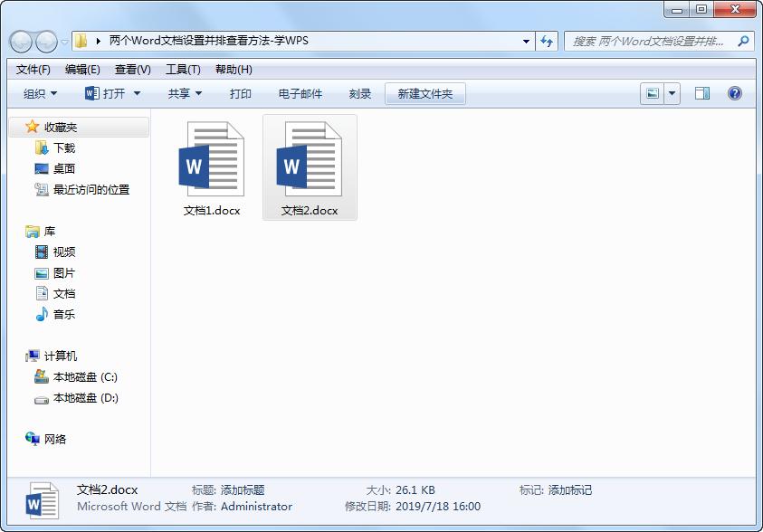763x532 pixels.
Task: Open the 图片 library
Action: (63, 273)
